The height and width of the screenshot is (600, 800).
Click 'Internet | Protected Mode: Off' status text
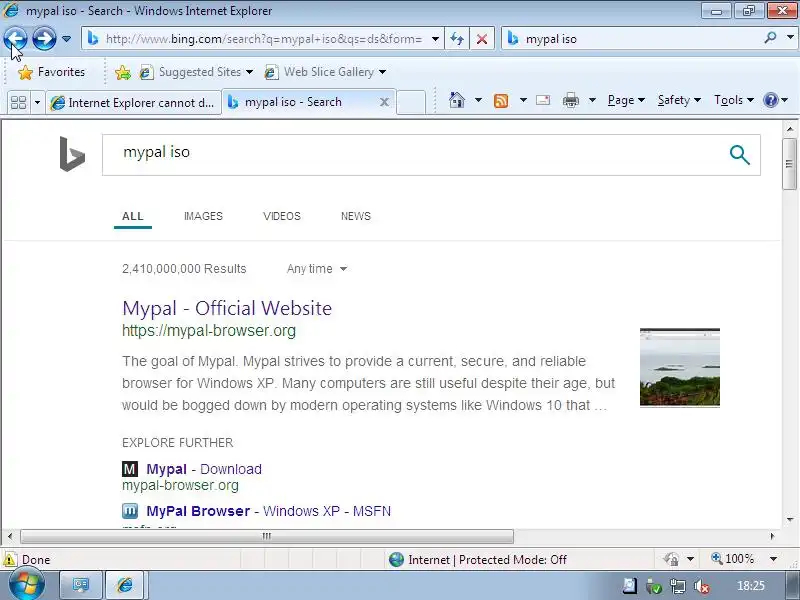(487, 560)
